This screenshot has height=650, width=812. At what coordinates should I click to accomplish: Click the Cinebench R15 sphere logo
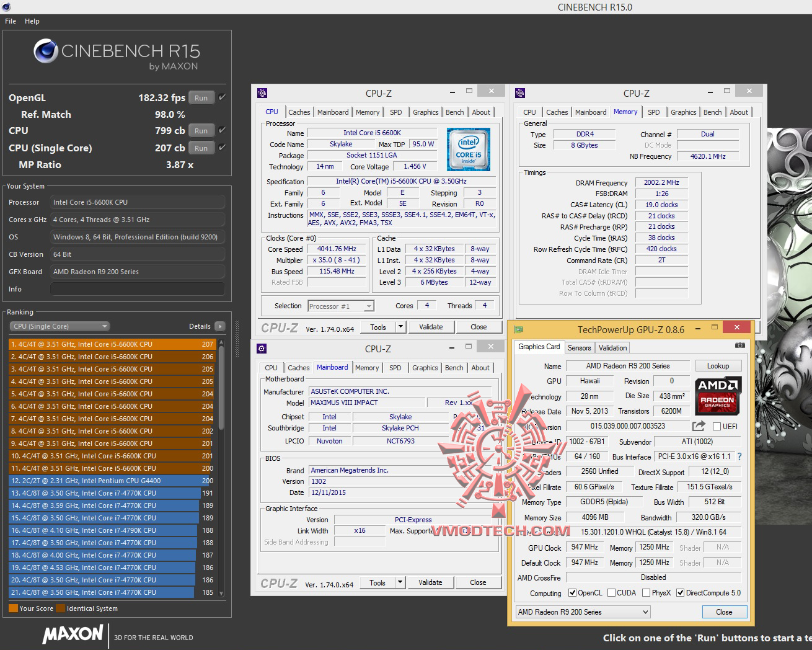[x=45, y=51]
